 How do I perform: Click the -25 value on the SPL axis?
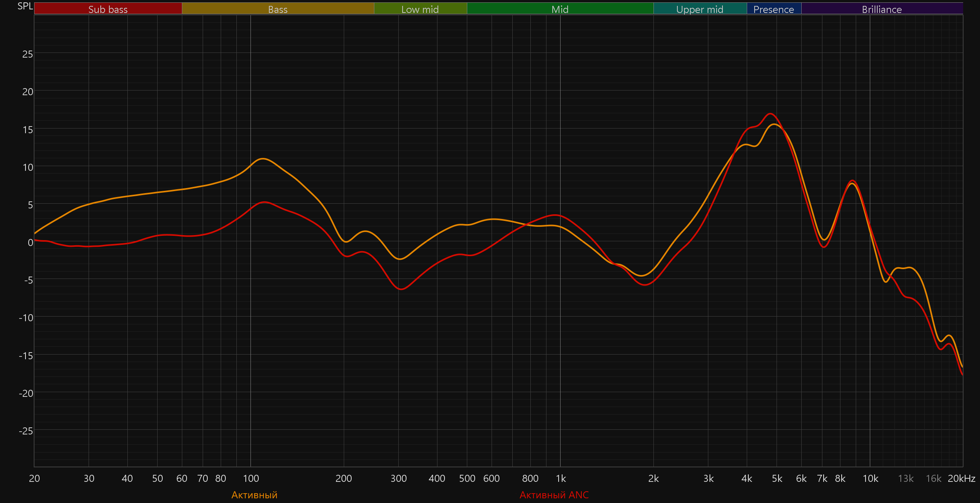click(x=26, y=431)
